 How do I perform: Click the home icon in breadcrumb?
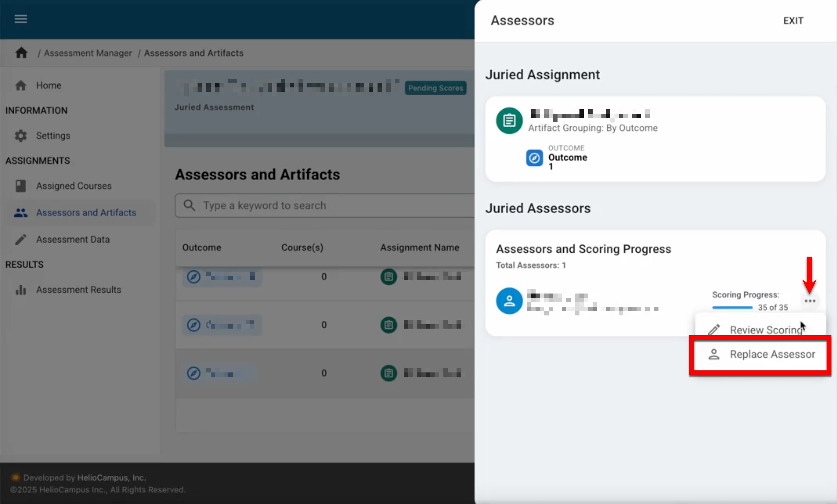[21, 53]
